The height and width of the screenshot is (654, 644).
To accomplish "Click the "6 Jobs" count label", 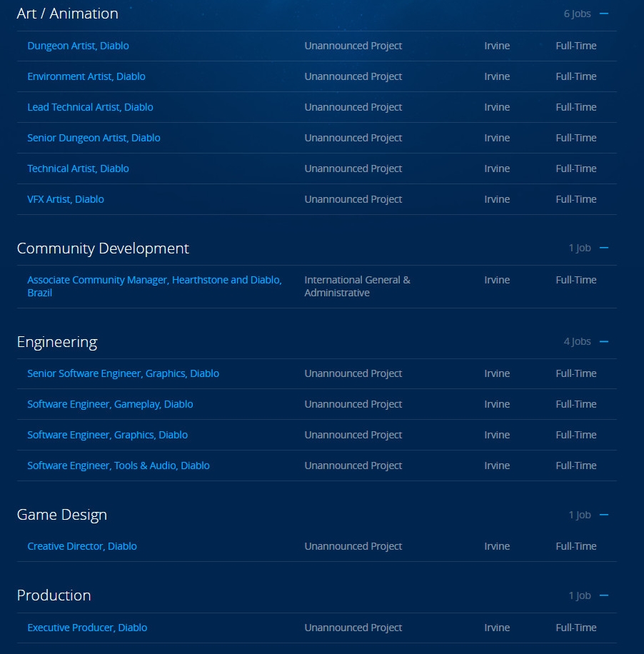I will 578,14.
